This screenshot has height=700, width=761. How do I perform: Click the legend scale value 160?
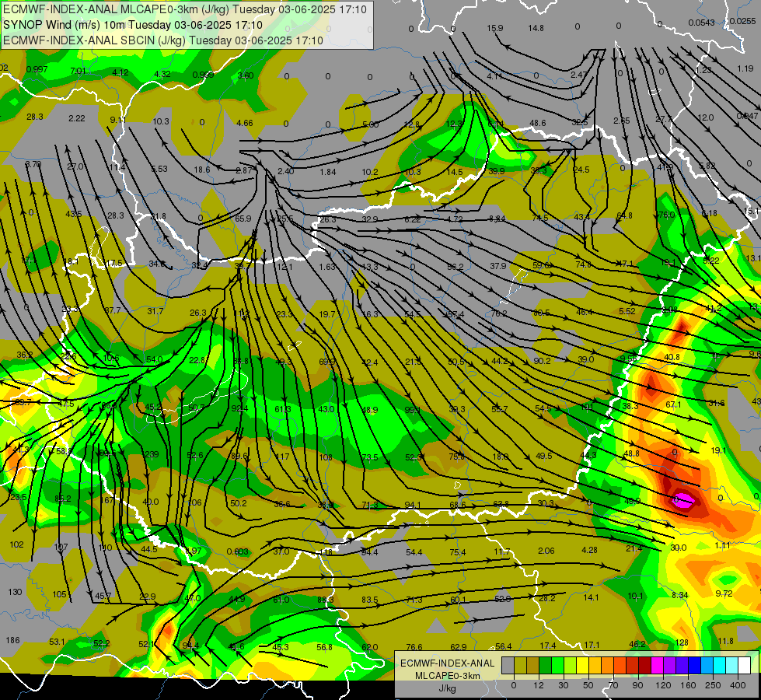point(688,685)
